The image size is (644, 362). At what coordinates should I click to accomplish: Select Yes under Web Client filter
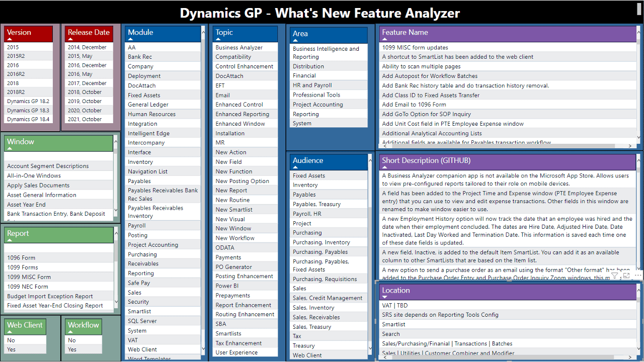click(x=11, y=349)
